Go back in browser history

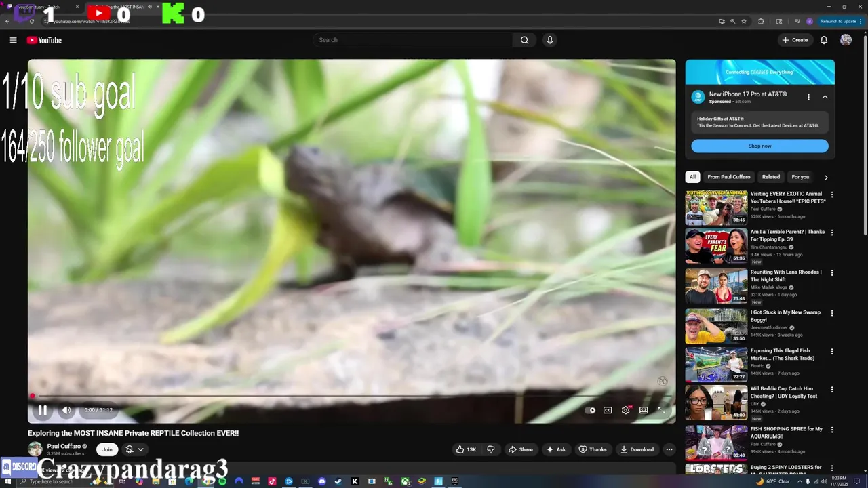[x=7, y=21]
